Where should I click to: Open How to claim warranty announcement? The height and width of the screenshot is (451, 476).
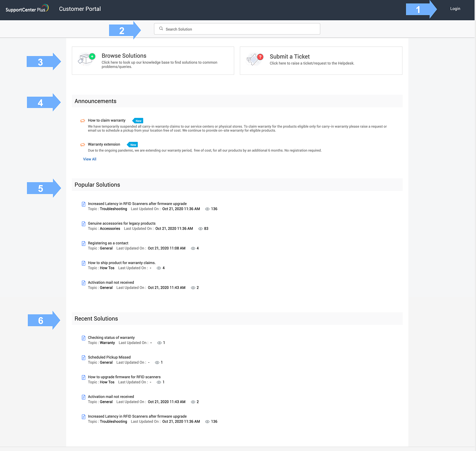tap(107, 120)
